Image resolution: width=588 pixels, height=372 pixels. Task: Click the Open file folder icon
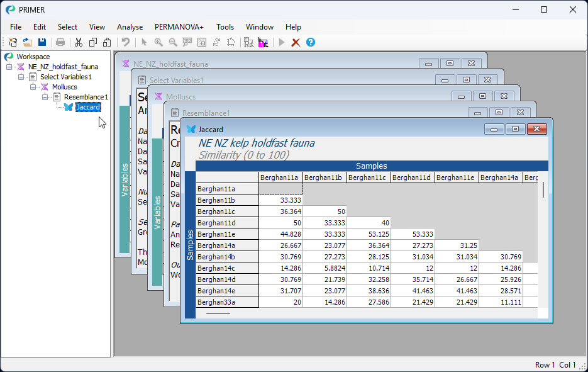pyautogui.click(x=28, y=42)
